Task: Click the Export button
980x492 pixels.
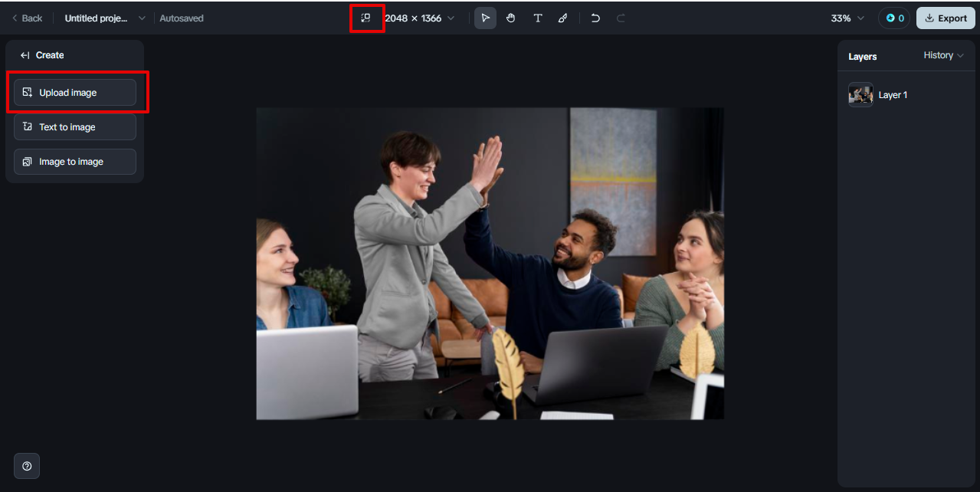Action: coord(946,18)
